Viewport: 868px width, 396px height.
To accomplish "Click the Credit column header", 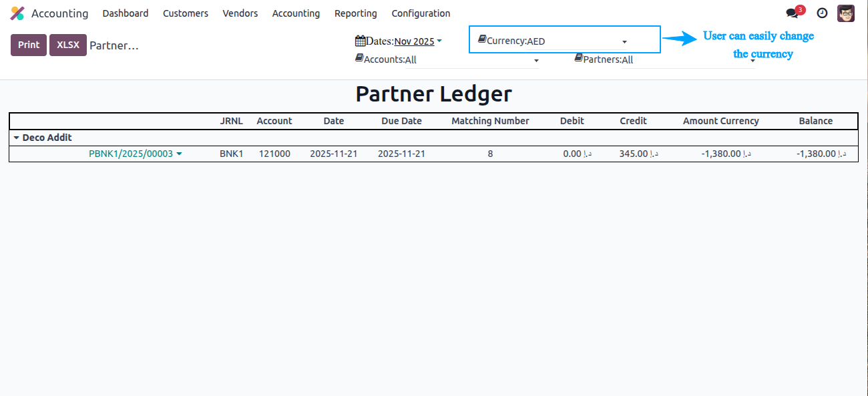I will [633, 121].
